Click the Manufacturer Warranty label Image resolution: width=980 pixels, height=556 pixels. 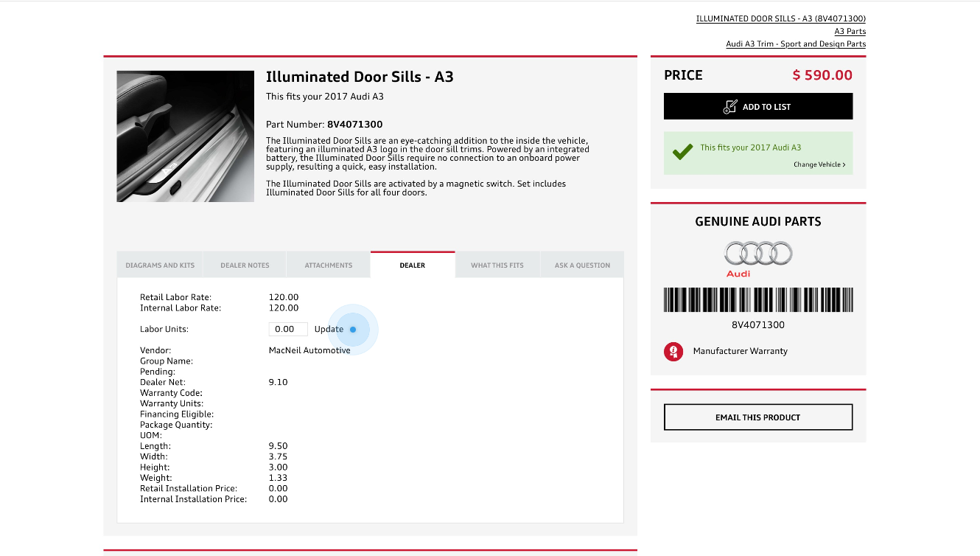741,352
